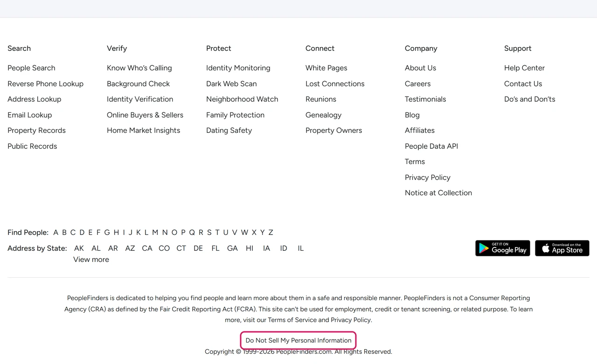Open the People Search link
The width and height of the screenshot is (597, 364).
pyautogui.click(x=31, y=68)
